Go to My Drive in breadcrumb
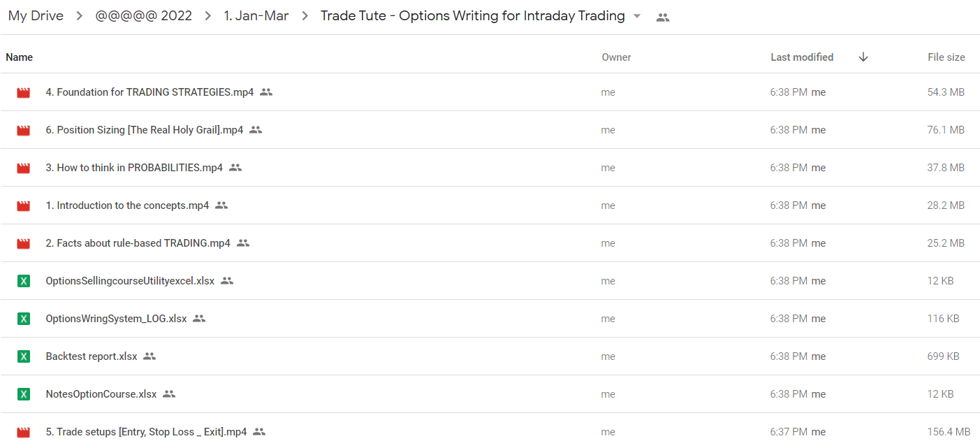980x448 pixels. click(36, 16)
